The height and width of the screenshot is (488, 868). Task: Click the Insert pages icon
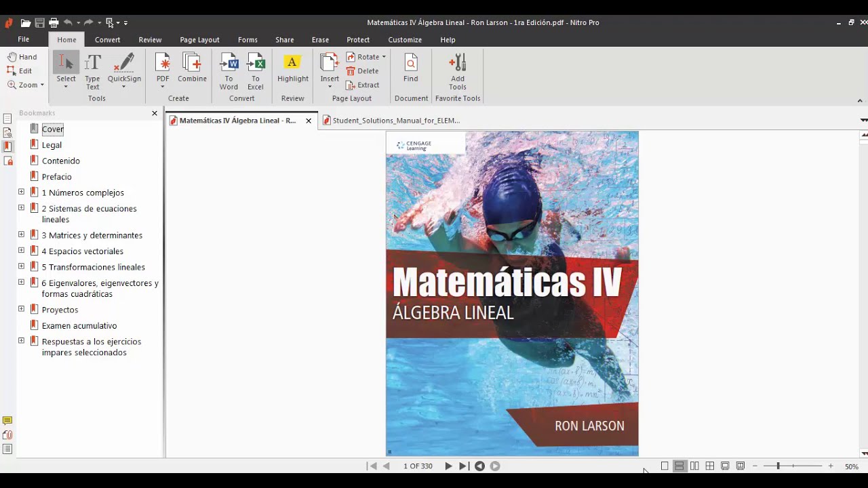330,70
